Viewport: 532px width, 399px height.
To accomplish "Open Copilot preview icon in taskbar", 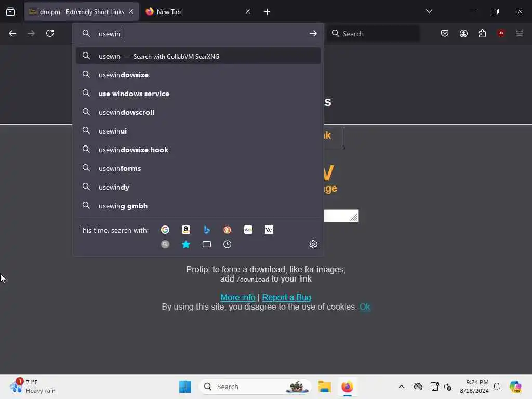I will point(515,387).
